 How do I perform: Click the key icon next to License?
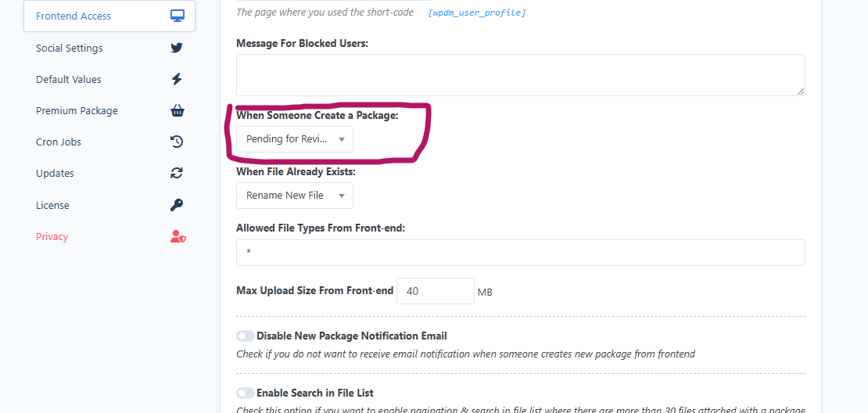tap(177, 206)
